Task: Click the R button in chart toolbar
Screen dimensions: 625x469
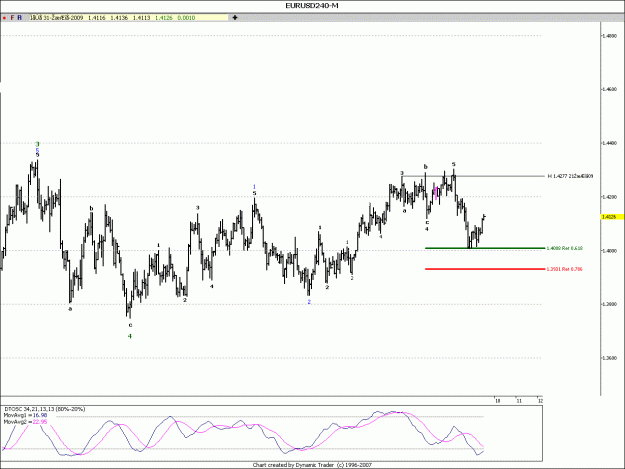Action: pos(20,18)
